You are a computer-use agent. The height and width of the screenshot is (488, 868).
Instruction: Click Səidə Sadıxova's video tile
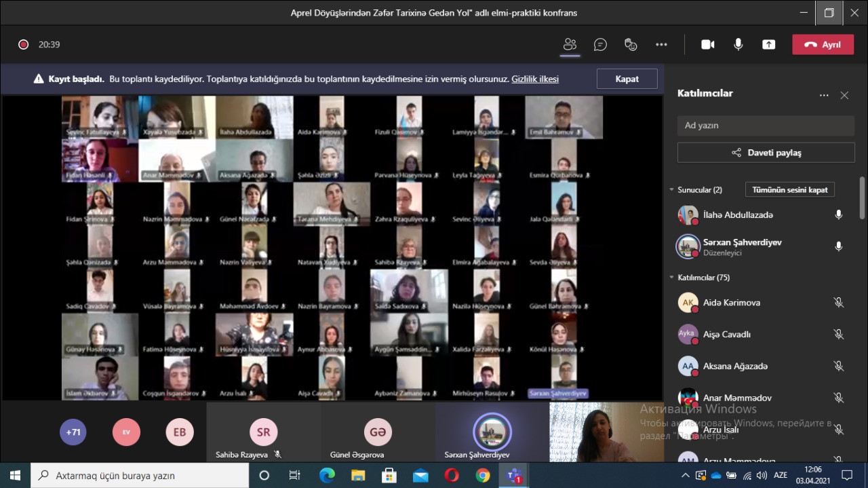tap(410, 291)
